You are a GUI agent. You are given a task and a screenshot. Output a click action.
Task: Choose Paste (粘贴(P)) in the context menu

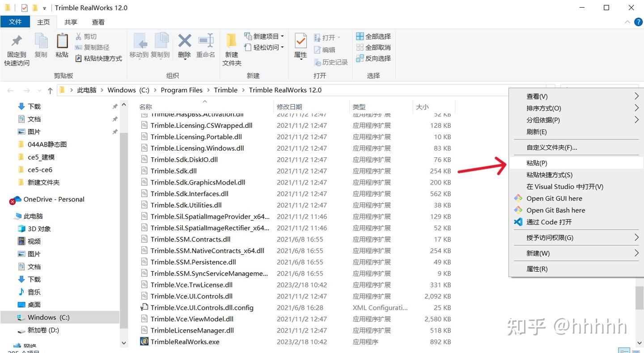576,163
